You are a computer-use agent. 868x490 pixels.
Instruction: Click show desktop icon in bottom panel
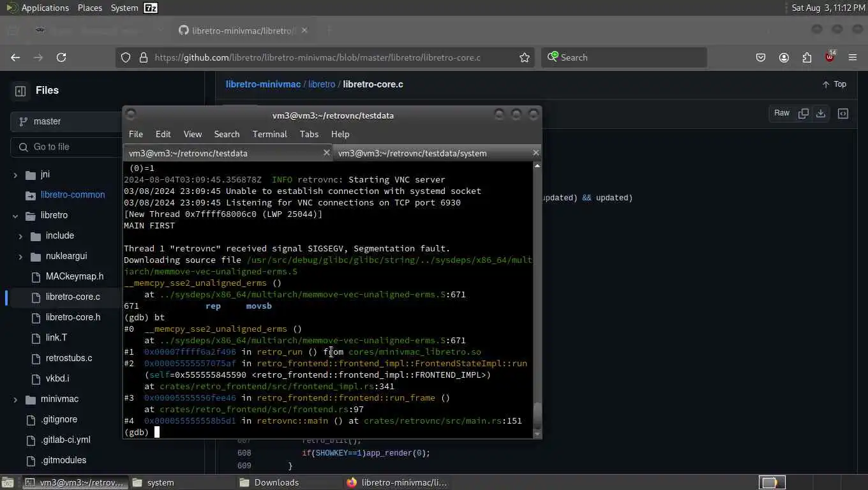[8, 482]
